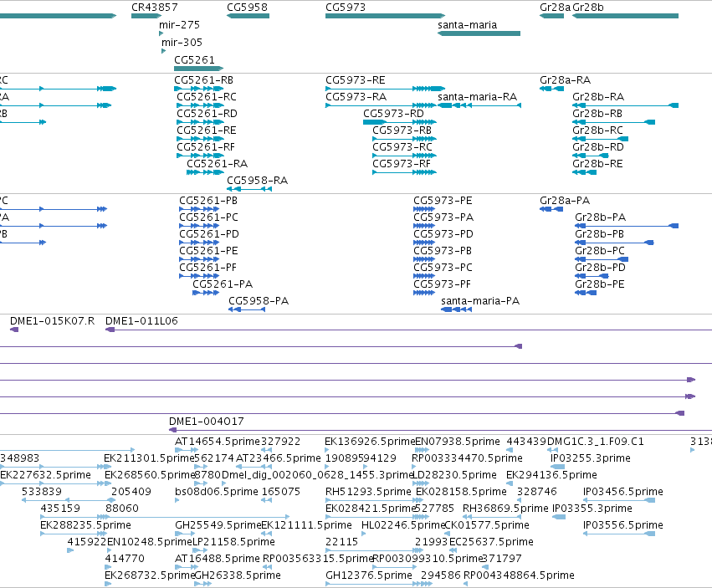Click the EC25637.5prime EST label
This screenshot has width=712, height=588.
tap(491, 542)
